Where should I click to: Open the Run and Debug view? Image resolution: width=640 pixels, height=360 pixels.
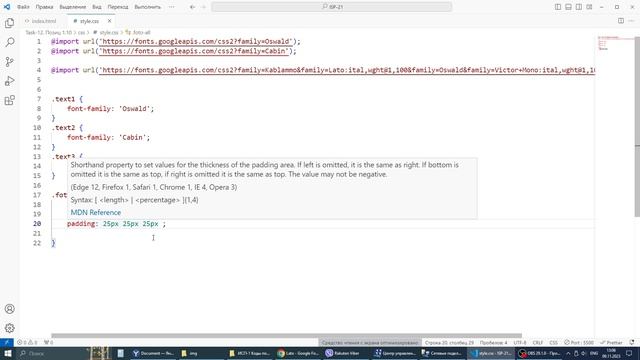tap(9, 81)
